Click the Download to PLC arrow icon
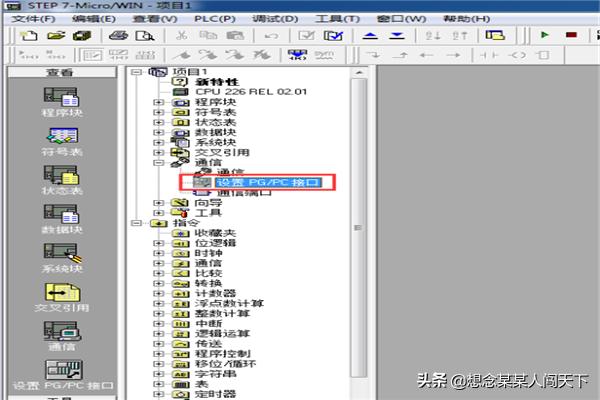Image resolution: width=600 pixels, height=400 pixels. (x=397, y=36)
